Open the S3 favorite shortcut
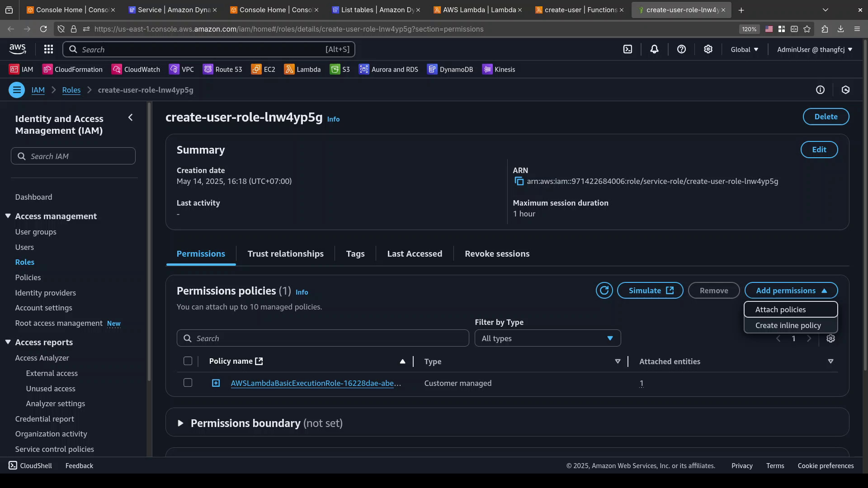The height and width of the screenshot is (488, 868). coord(340,69)
